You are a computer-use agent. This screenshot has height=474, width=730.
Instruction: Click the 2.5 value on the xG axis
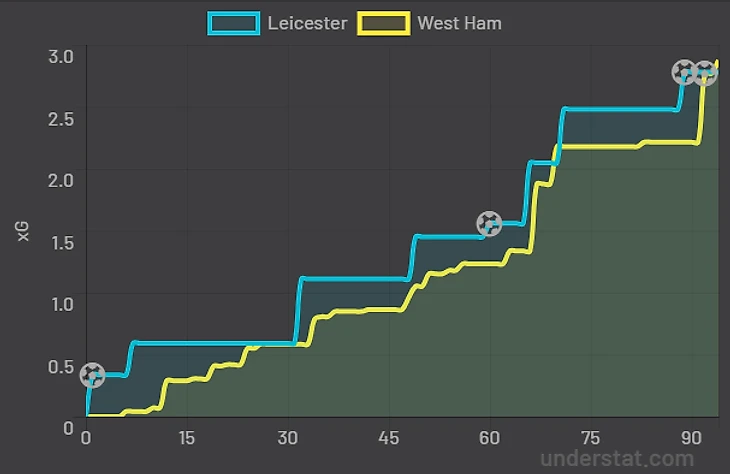61,119
